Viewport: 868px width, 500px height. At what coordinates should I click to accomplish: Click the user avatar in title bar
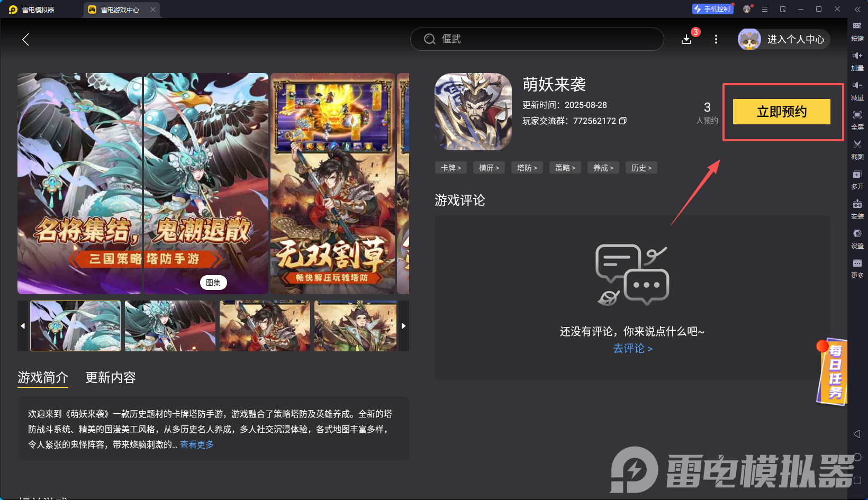tap(747, 9)
